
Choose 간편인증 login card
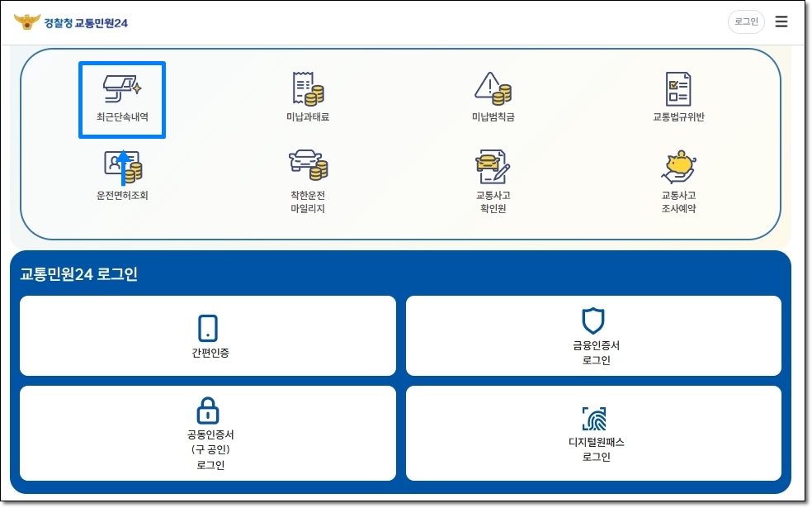click(208, 336)
